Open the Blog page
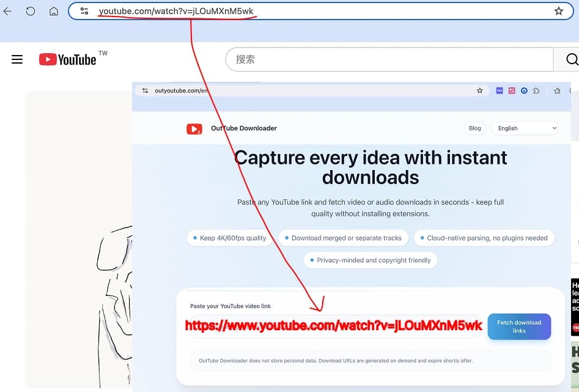This screenshot has width=579, height=392. pyautogui.click(x=474, y=128)
